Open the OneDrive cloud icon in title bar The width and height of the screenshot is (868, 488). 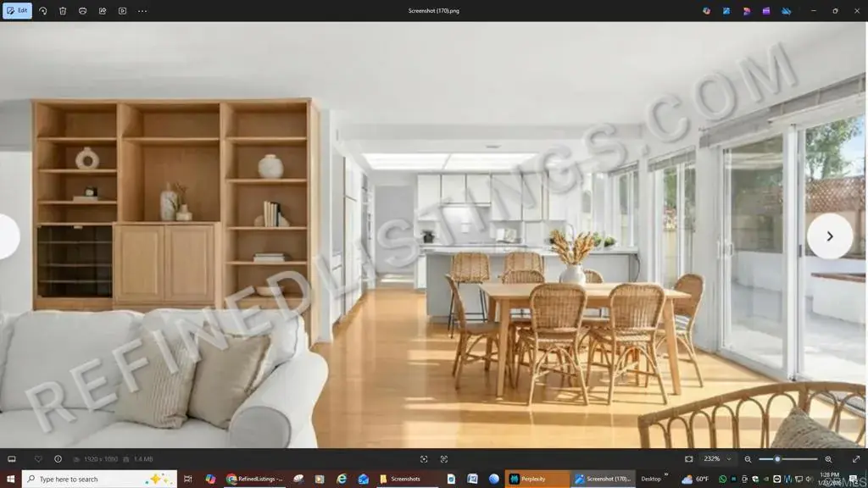(785, 11)
